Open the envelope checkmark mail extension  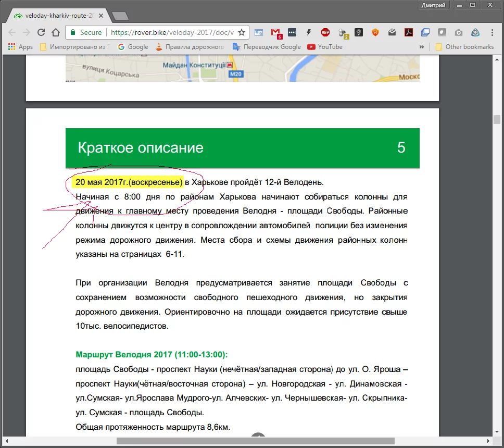[x=392, y=32]
